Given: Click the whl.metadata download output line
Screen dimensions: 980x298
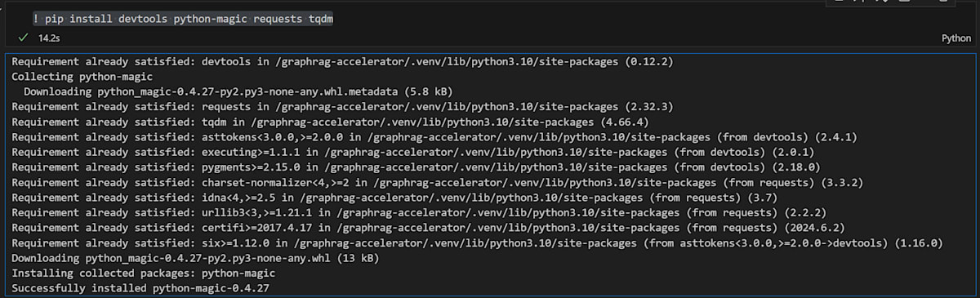Looking at the screenshot, I should tap(238, 91).
